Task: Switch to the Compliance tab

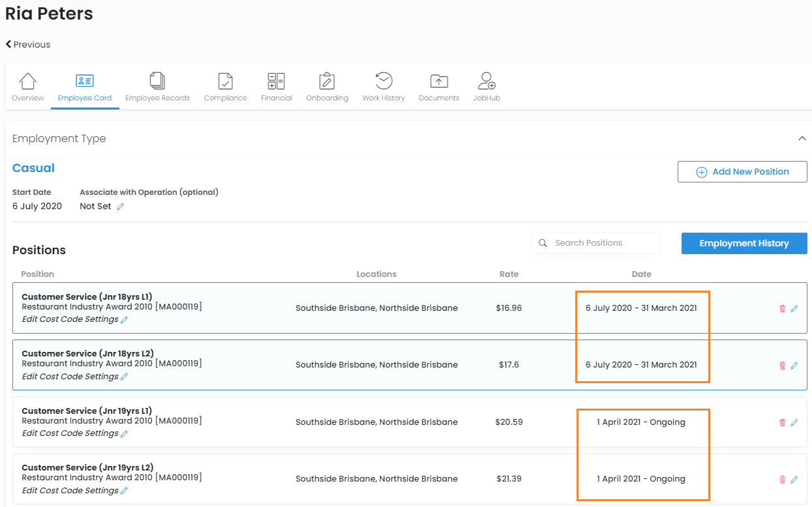Action: 225,87
